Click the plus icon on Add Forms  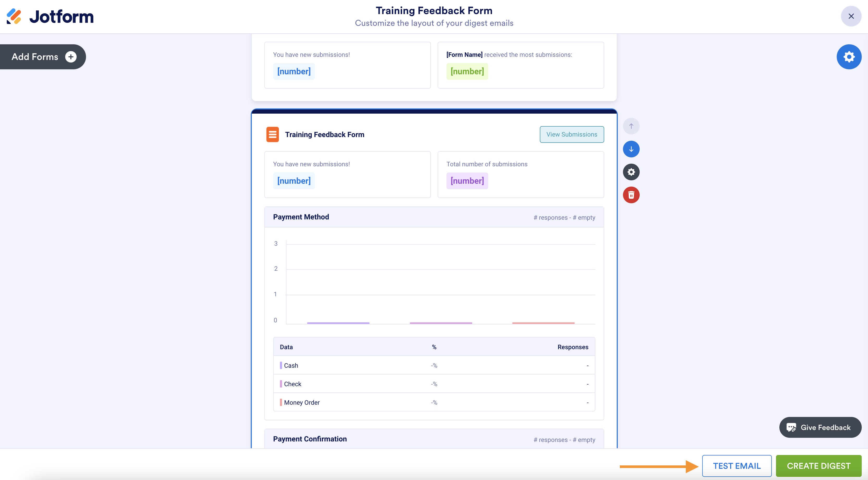point(71,57)
